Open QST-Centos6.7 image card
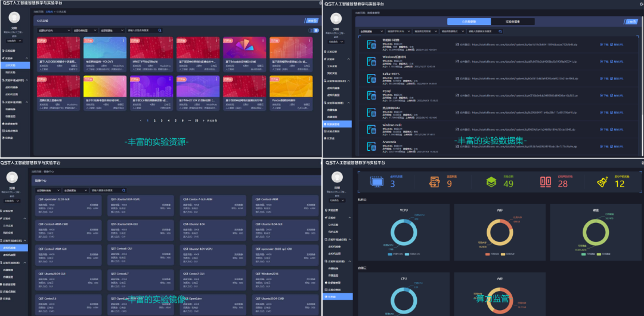 pos(141,280)
